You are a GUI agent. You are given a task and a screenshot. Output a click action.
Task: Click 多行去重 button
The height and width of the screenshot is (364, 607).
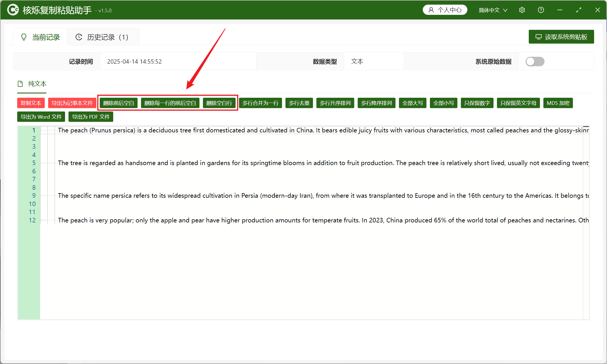click(x=299, y=103)
